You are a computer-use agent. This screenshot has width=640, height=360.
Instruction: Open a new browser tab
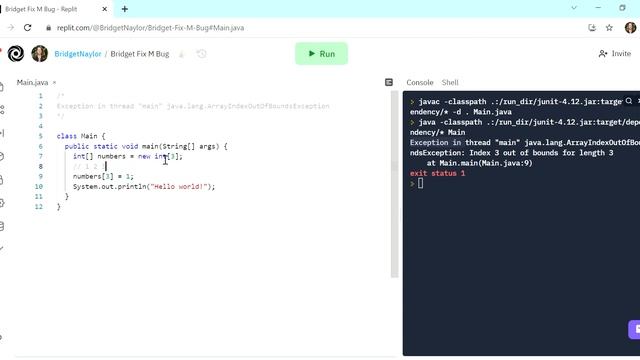tap(124, 9)
